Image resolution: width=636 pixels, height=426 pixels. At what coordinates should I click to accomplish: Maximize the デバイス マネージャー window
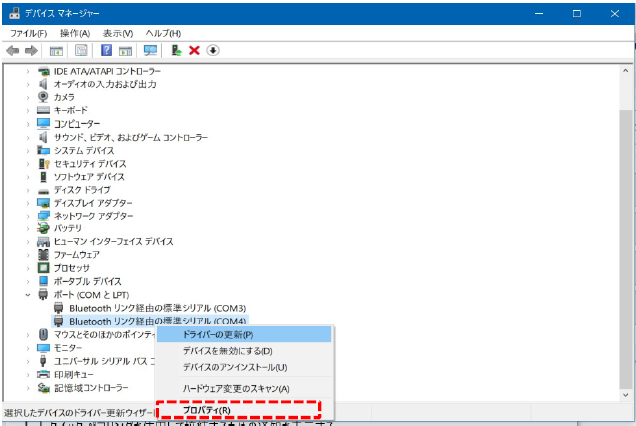coord(577,13)
